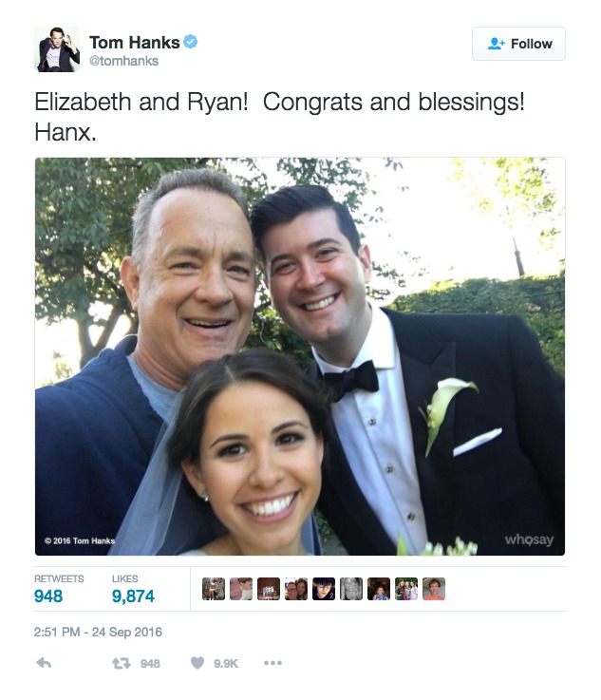Click the Tom Hanks profile avatar
This screenshot has height=700, width=601.
[57, 49]
